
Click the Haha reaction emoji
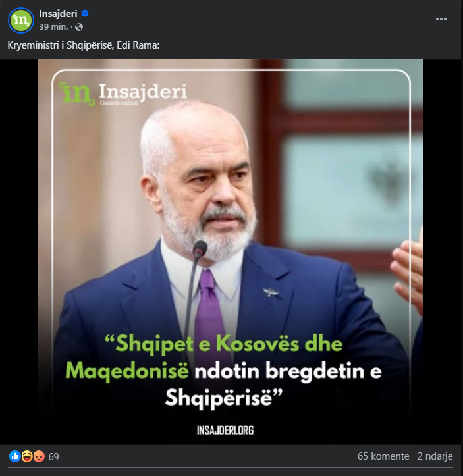(x=27, y=456)
